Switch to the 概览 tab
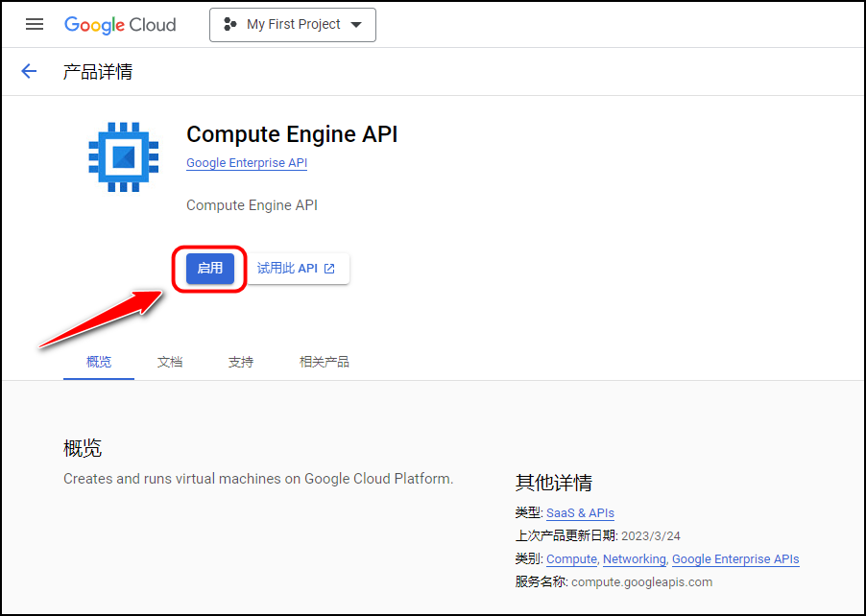Screen dimensions: 866x616 [99, 362]
